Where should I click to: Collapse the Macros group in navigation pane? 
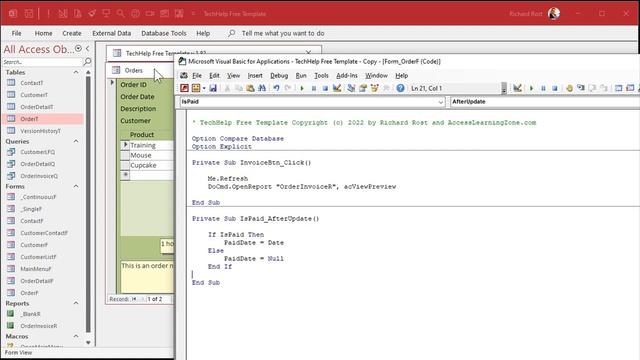76,336
